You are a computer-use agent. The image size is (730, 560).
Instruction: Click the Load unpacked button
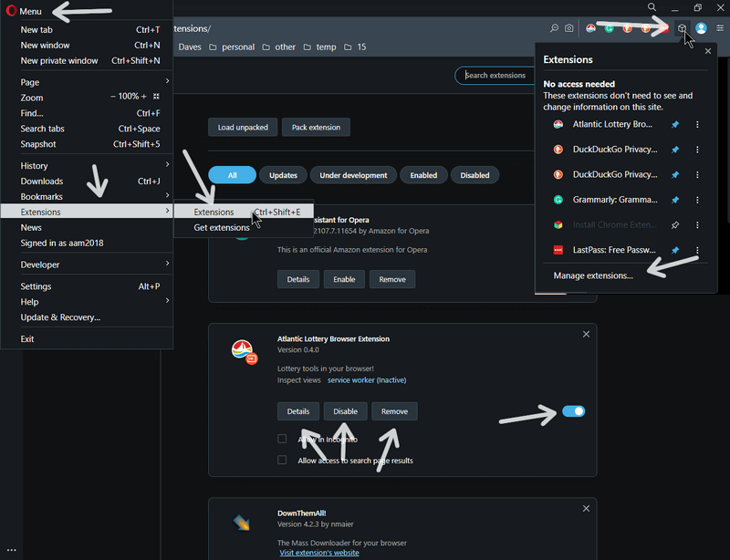pyautogui.click(x=243, y=127)
